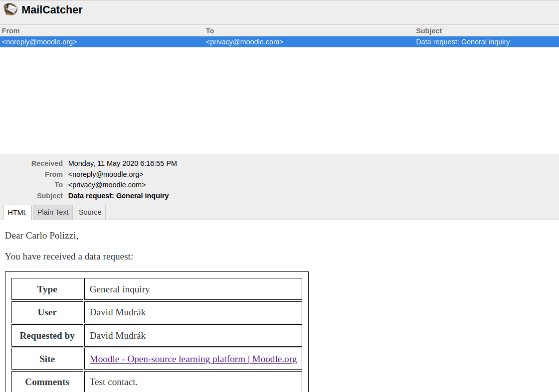Click the 'Site' table header cell
This screenshot has height=392, width=559.
47,359
